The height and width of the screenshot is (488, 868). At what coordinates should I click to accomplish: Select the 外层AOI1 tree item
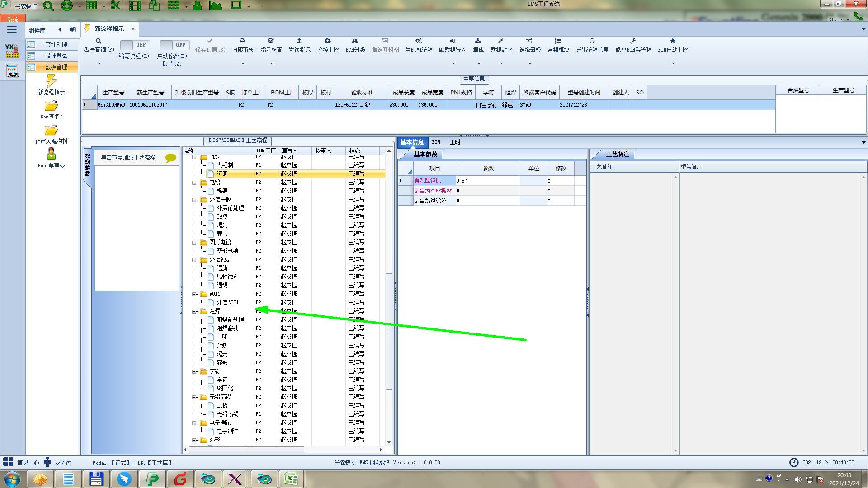click(227, 303)
